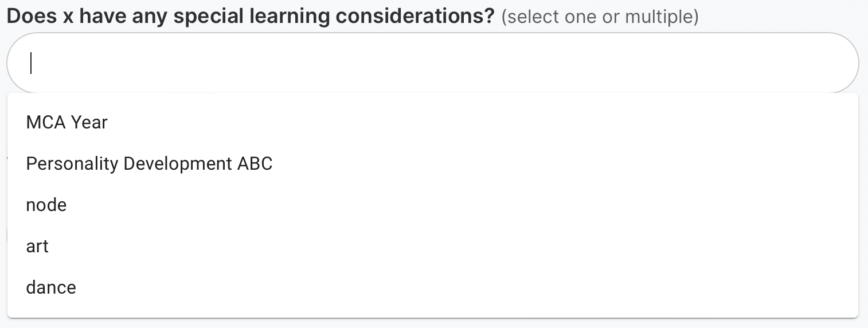Click the special learning considerations input field
The image size is (868, 328).
432,63
